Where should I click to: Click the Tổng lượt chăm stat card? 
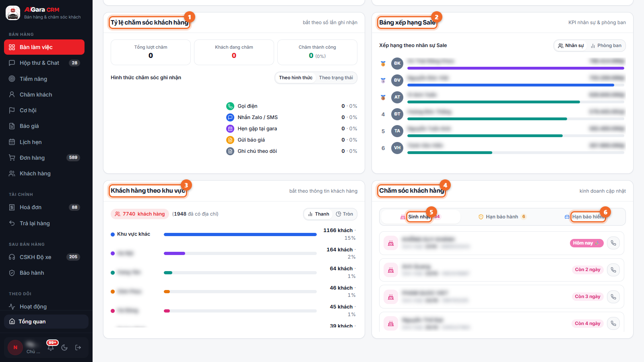151,52
